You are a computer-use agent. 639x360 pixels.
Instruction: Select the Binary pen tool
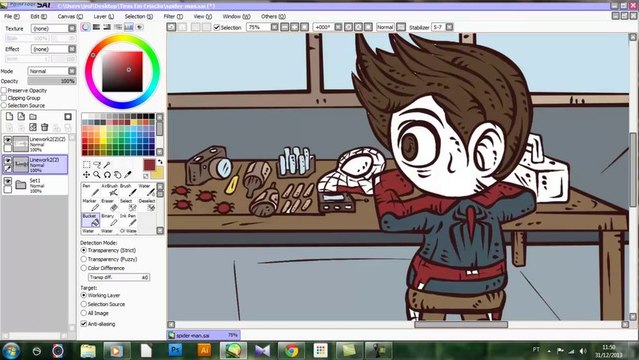coord(110,220)
